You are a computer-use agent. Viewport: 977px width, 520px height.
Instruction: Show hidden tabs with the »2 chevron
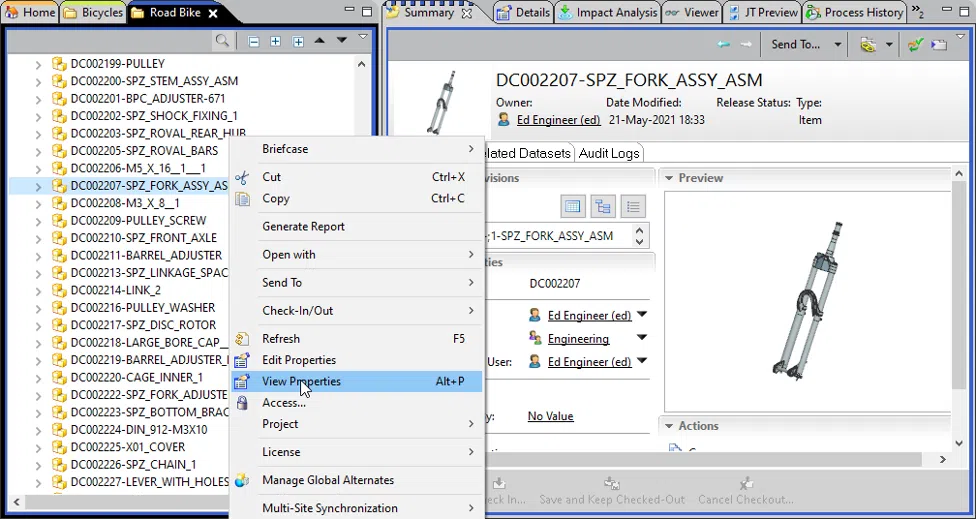coord(918,11)
